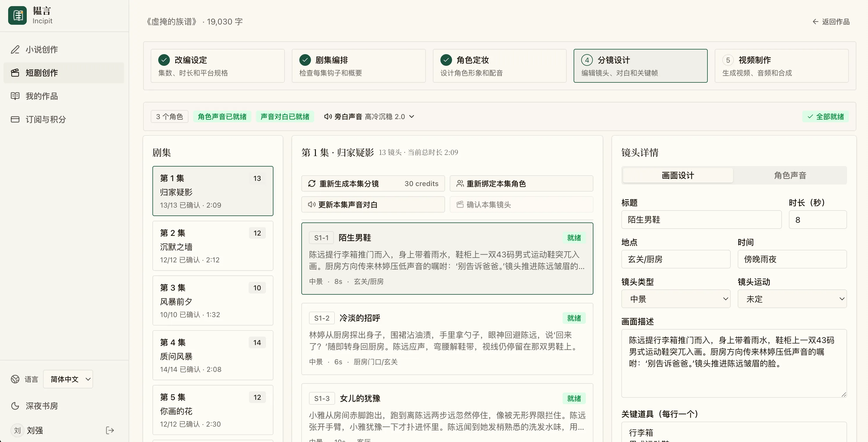Screen dimensions: 868x442
Task: Open the 简体中文 language selector
Action: click(68, 379)
